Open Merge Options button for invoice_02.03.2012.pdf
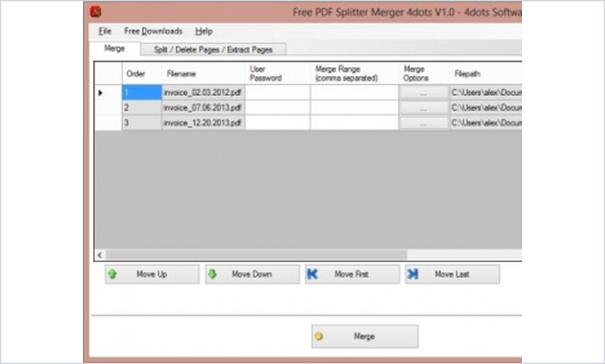This screenshot has width=605, height=364. point(424,93)
